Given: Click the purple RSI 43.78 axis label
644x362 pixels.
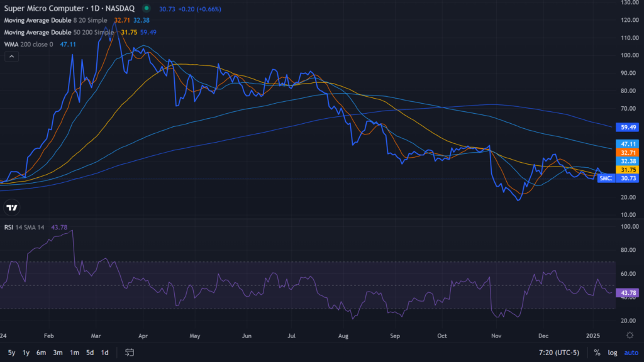Looking at the screenshot, I should pyautogui.click(x=626, y=293).
